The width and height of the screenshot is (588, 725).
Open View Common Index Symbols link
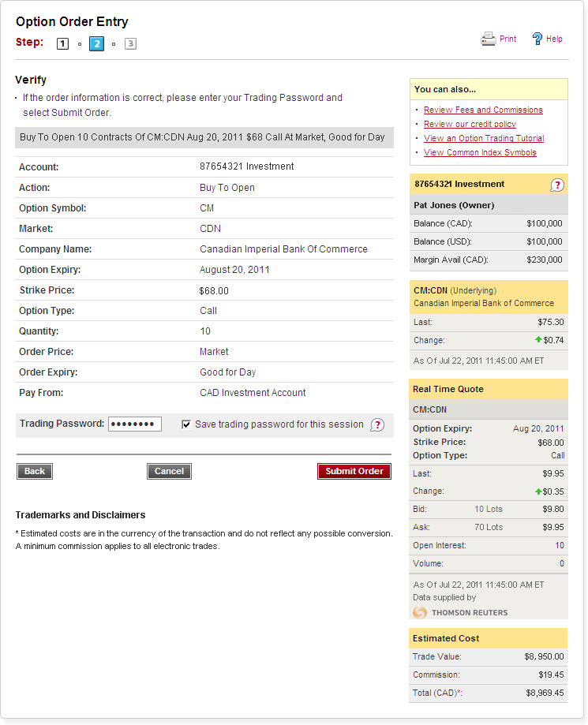coord(480,152)
